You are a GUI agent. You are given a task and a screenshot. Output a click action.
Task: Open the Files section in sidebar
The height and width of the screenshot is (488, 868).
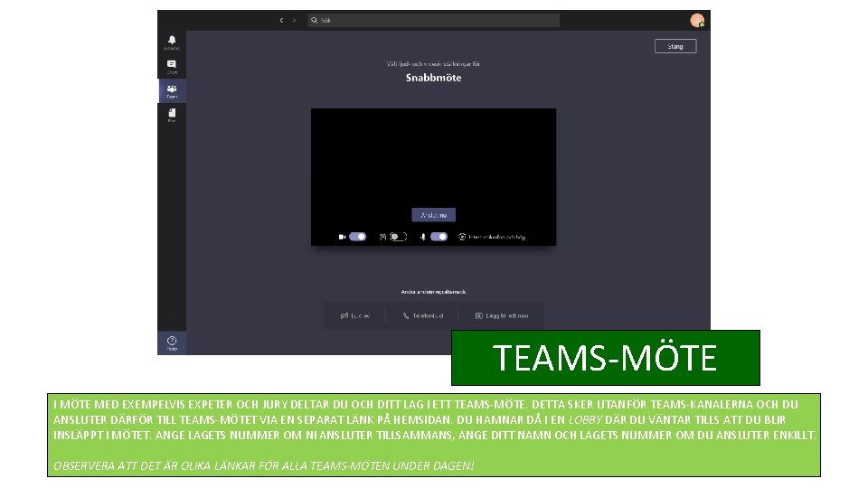coord(172,115)
